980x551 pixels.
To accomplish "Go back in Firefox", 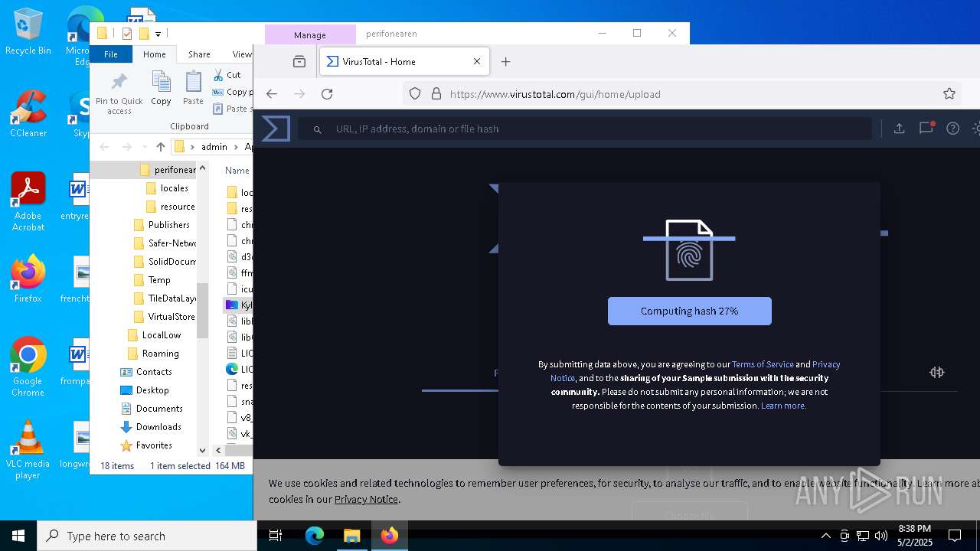I will pyautogui.click(x=272, y=94).
